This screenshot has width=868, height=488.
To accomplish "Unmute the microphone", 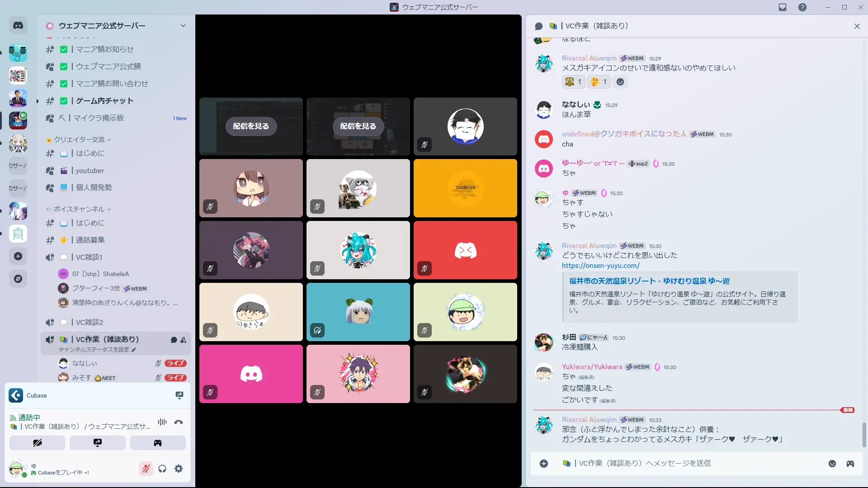I will coord(146,469).
